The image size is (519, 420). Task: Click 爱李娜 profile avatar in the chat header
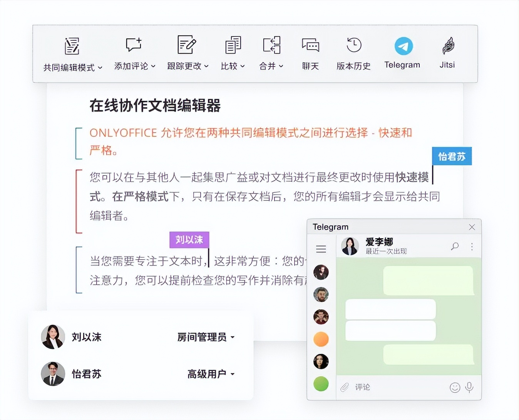[x=350, y=246]
